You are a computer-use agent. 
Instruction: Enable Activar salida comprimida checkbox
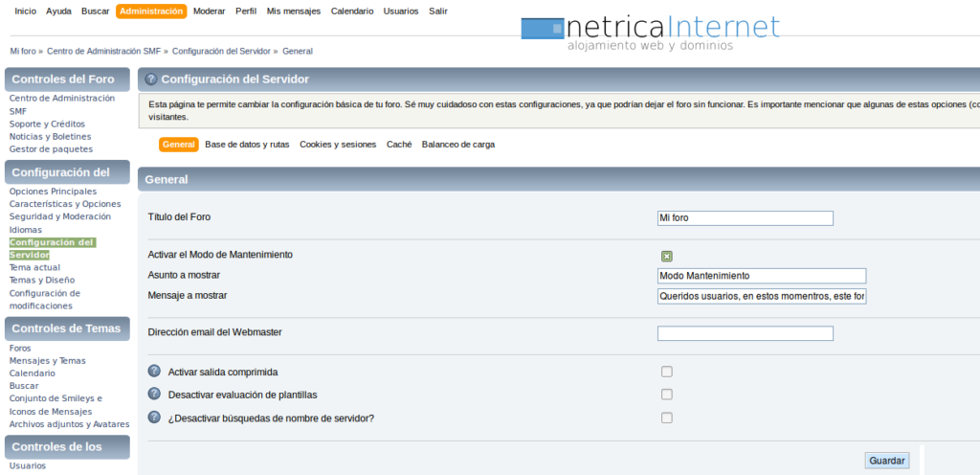pyautogui.click(x=667, y=372)
